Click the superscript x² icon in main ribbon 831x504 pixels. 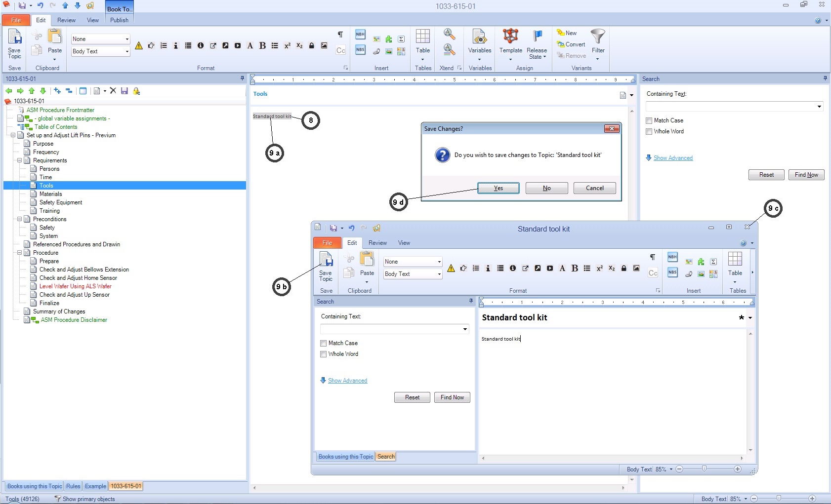pyautogui.click(x=287, y=46)
